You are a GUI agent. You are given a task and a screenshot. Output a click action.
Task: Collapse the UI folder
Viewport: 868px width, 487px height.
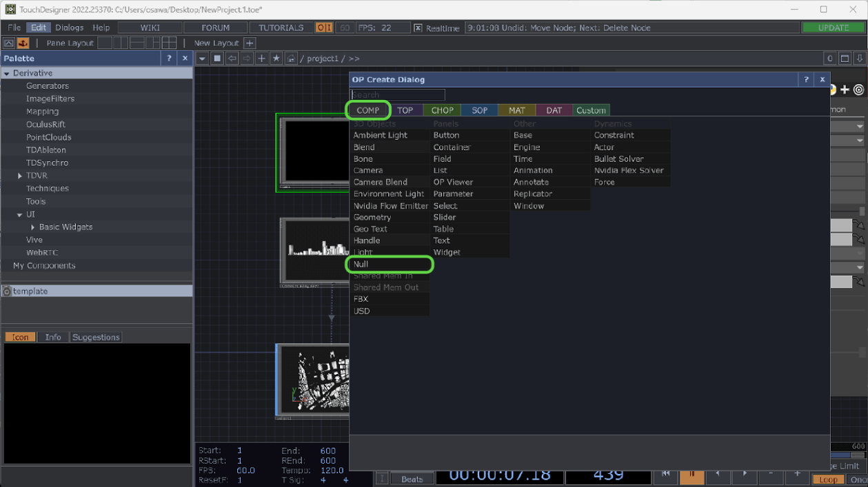tap(20, 214)
